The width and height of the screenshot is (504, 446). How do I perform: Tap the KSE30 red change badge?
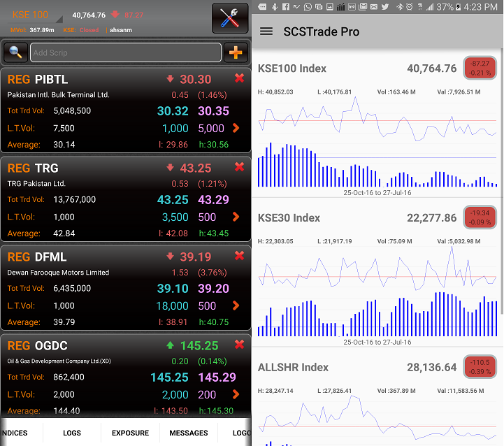[480, 217]
